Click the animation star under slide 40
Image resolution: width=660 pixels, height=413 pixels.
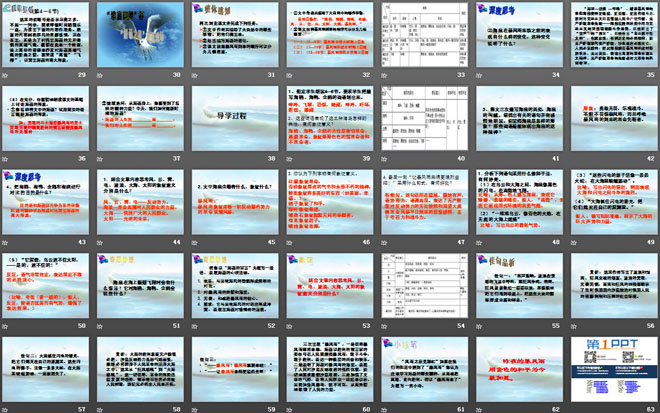click(384, 159)
